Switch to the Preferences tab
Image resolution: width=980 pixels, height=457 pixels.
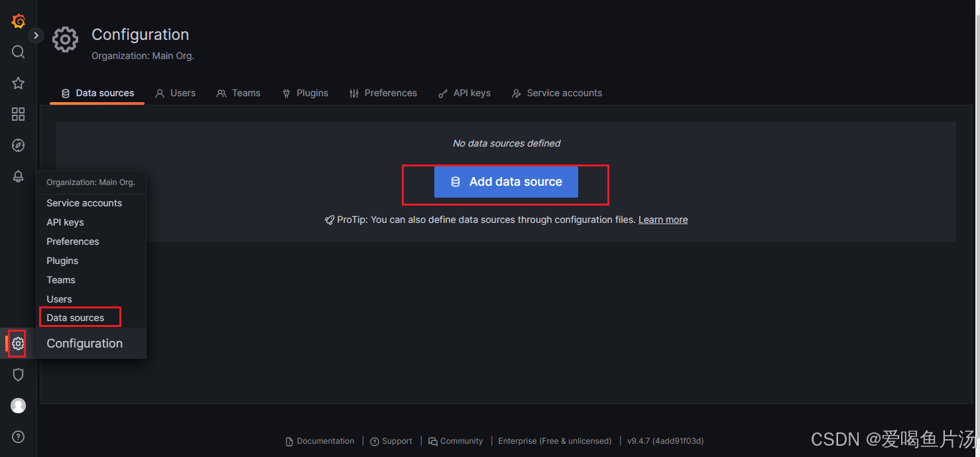(x=383, y=93)
